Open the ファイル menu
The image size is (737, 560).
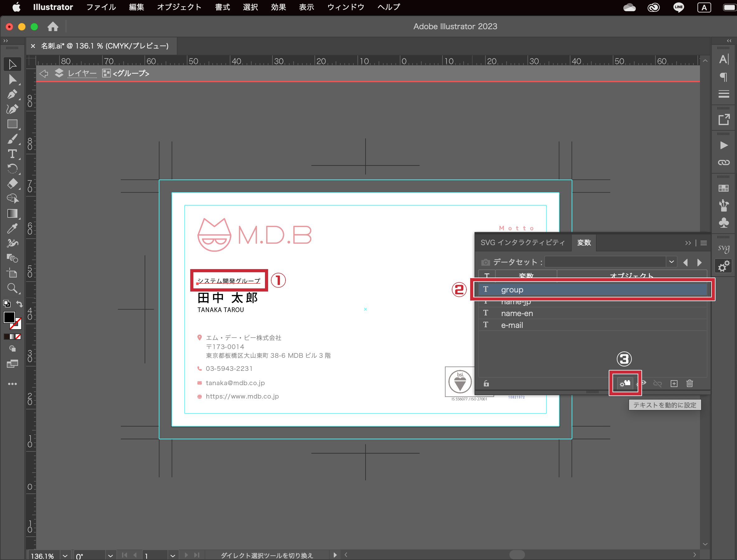tap(101, 7)
